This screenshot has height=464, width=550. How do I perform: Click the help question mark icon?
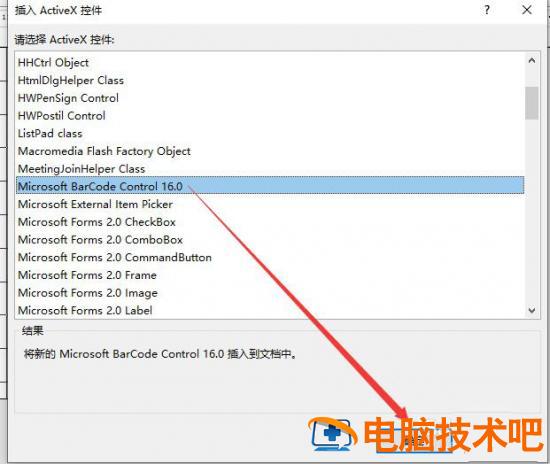pos(487,10)
